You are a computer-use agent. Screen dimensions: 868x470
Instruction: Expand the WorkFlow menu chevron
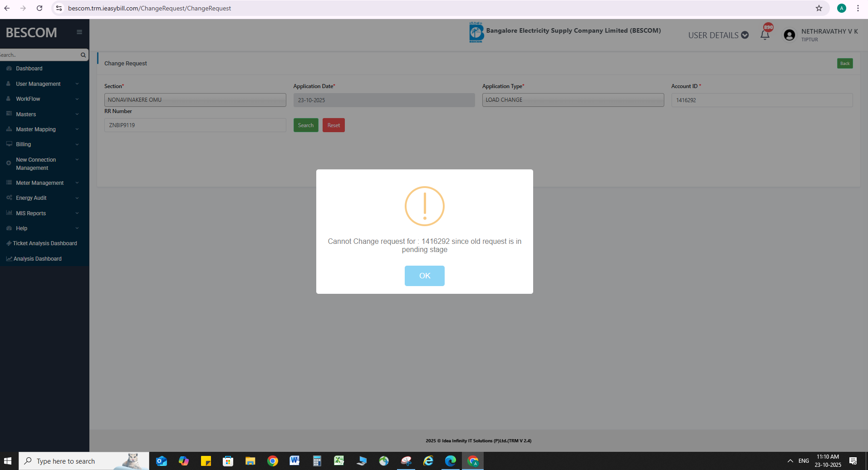(x=77, y=99)
